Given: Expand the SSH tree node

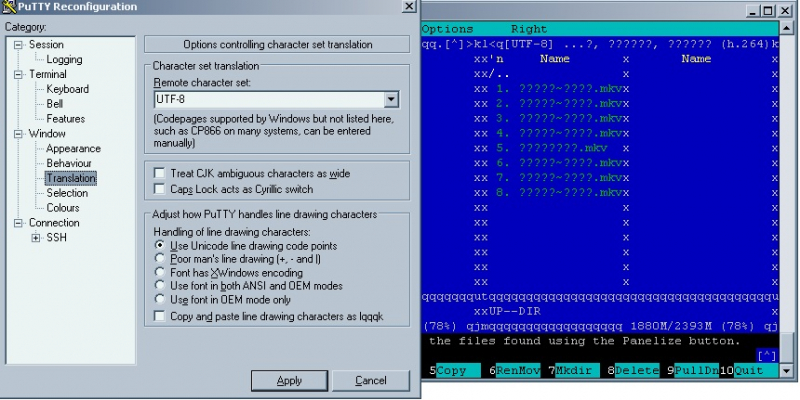Looking at the screenshot, I should click(37, 238).
